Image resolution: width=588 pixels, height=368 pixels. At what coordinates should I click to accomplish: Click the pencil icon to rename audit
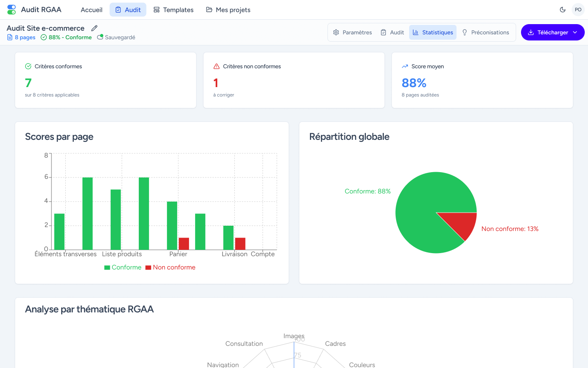94,28
